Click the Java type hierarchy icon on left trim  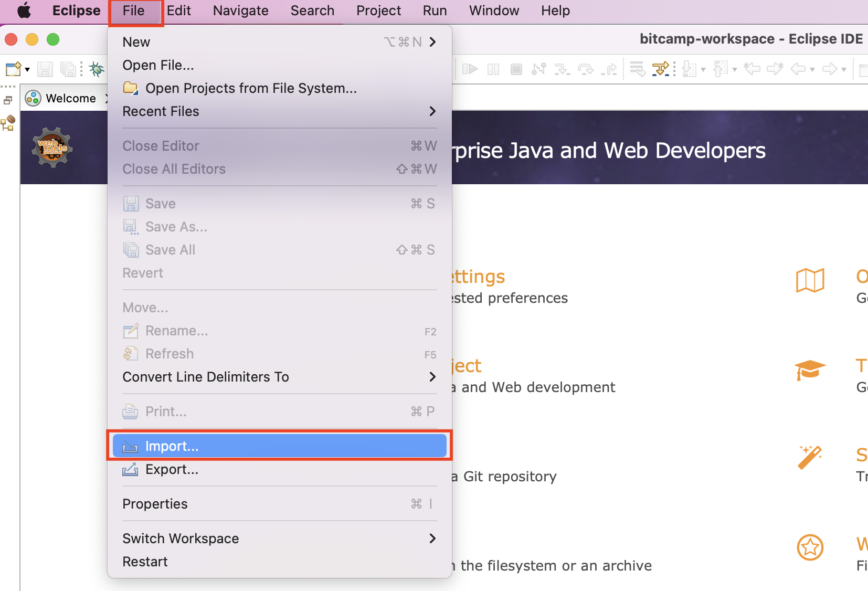(x=8, y=123)
